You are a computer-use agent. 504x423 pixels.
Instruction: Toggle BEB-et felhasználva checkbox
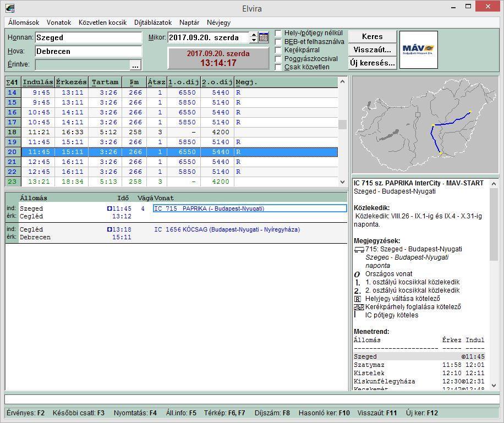point(278,42)
